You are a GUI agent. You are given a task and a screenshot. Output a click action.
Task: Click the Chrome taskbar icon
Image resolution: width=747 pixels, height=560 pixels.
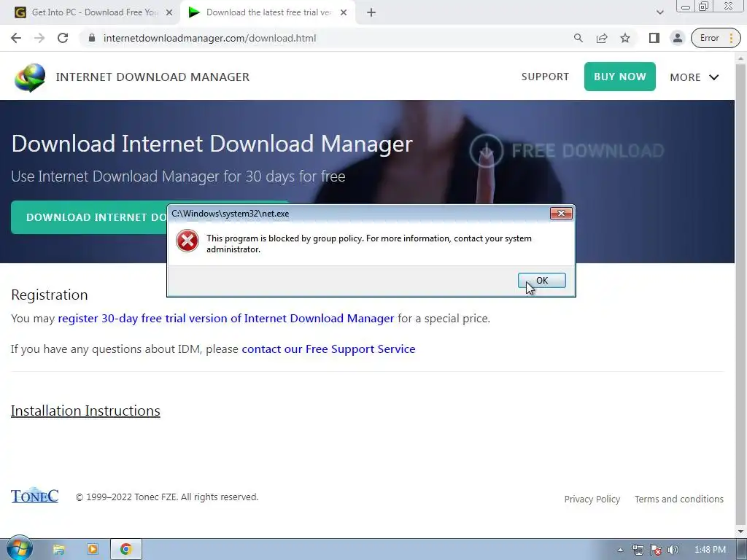[x=125, y=550]
